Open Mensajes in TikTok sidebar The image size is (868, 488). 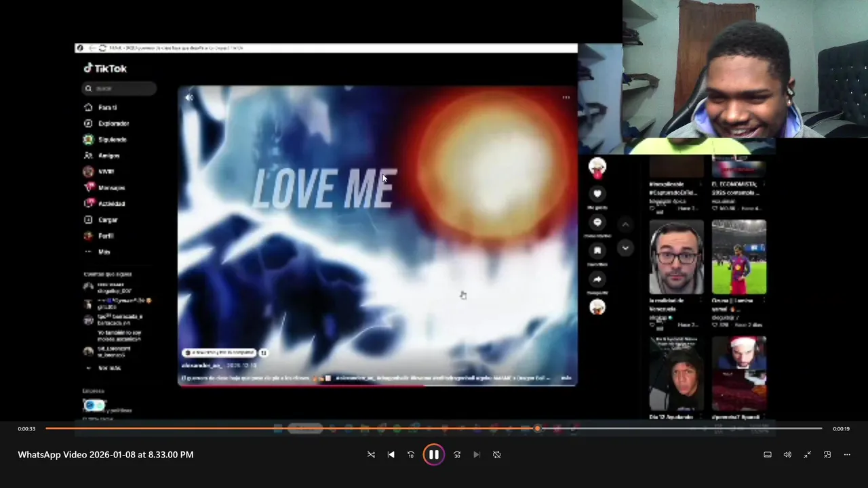coord(104,188)
